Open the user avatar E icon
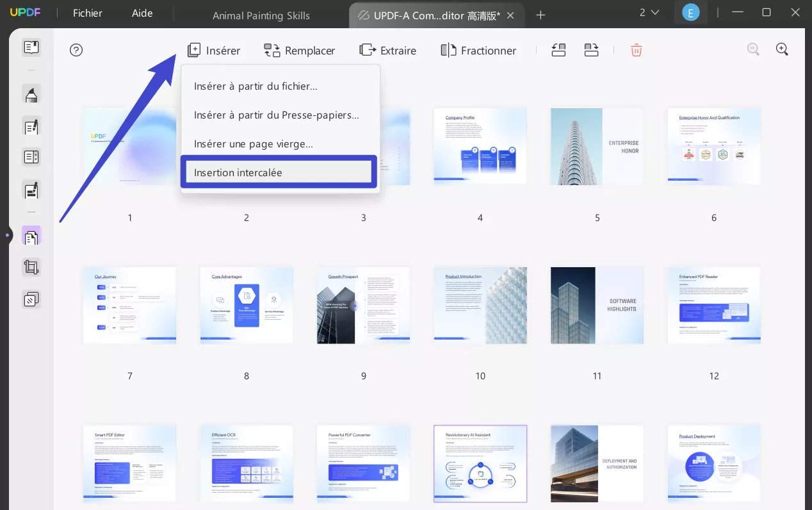This screenshot has height=510, width=812. click(690, 12)
